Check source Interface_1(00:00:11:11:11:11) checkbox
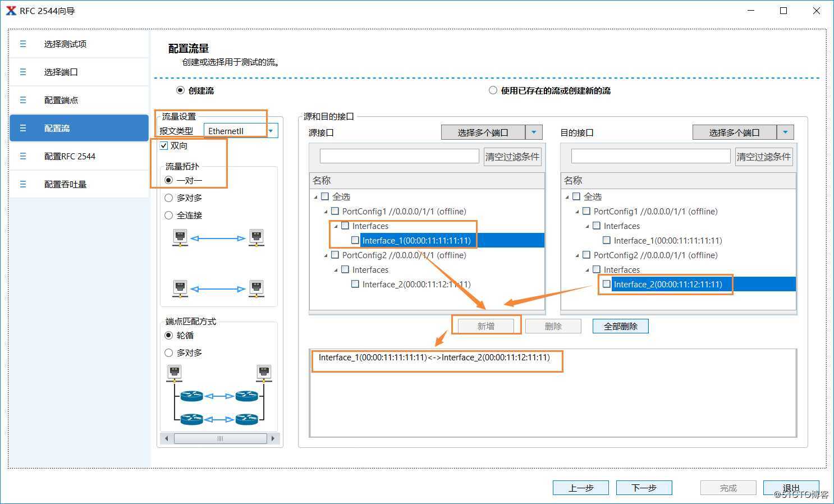The width and height of the screenshot is (834, 504). pos(355,240)
